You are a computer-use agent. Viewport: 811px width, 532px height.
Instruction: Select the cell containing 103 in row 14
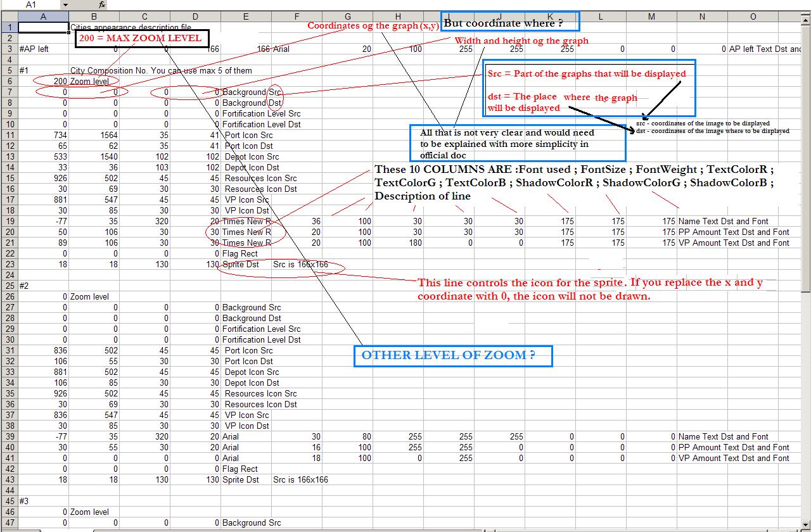coord(144,167)
